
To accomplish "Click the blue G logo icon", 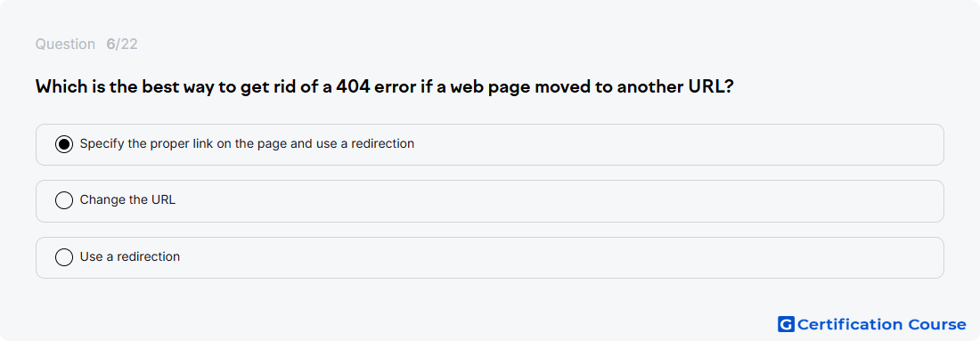I will point(786,324).
